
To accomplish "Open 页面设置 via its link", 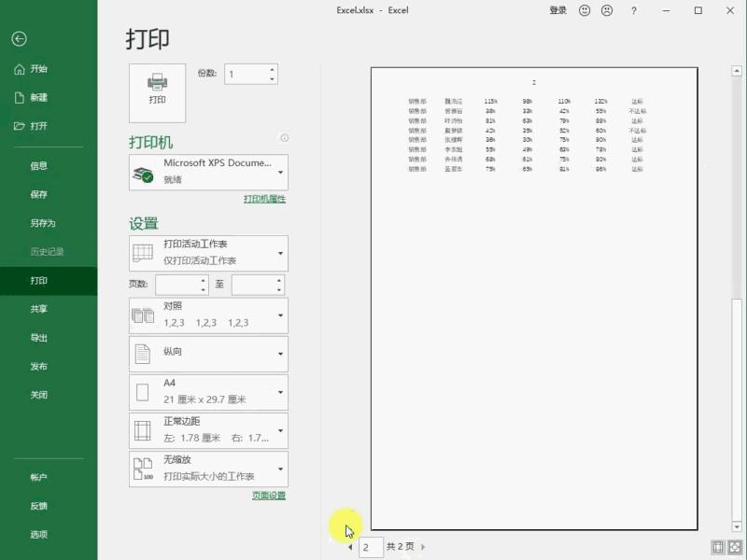I will [x=267, y=495].
